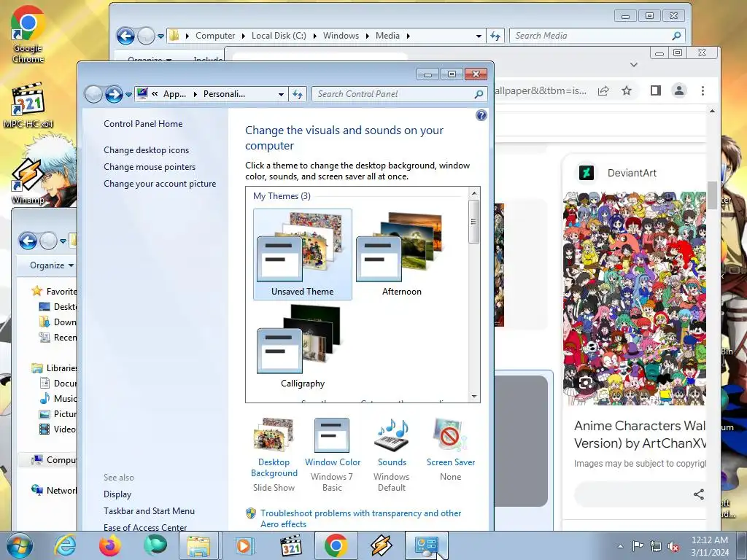Launch Internet Explorer from taskbar
Image resolution: width=747 pixels, height=560 pixels.
65,545
